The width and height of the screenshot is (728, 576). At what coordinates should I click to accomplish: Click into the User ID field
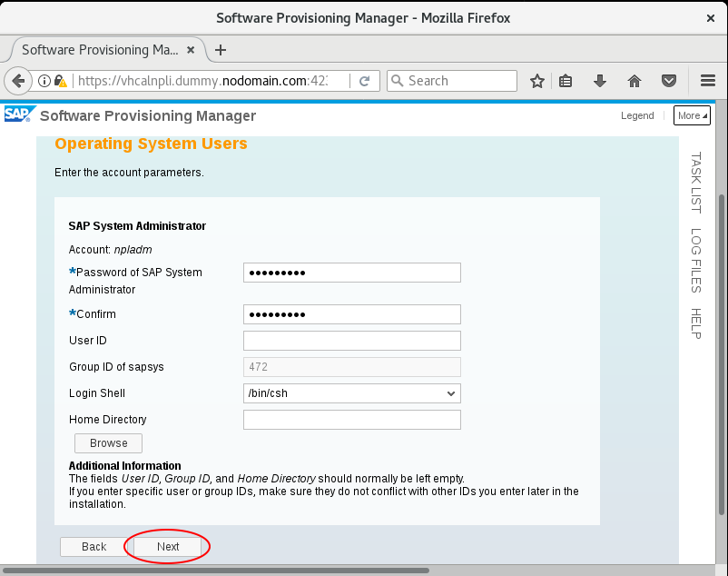click(352, 341)
